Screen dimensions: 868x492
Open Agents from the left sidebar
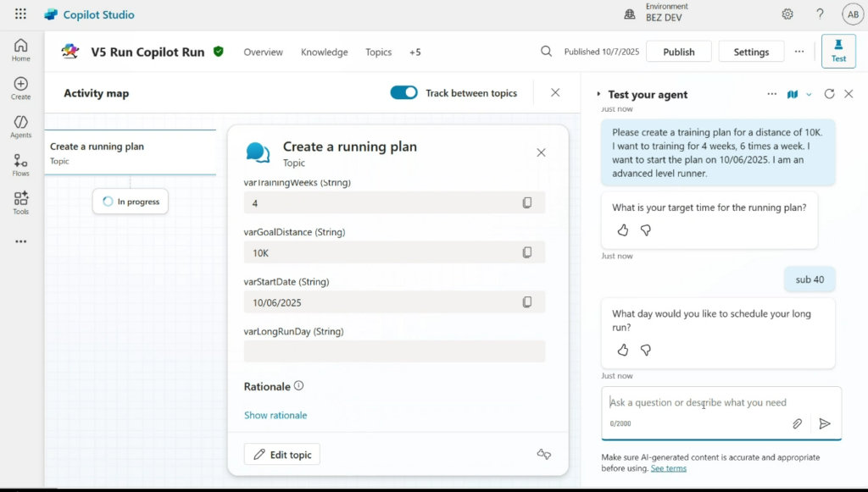(20, 126)
